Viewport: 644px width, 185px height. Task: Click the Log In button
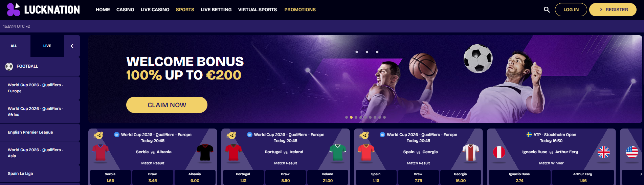tap(571, 10)
